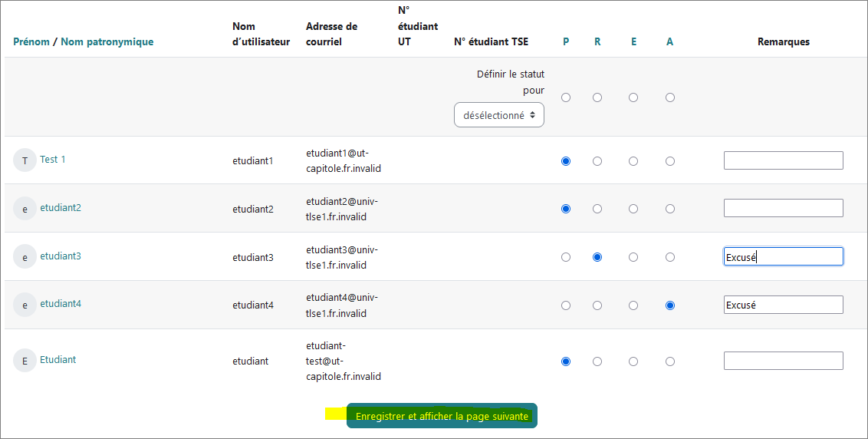Viewport: 868px width, 439px height.
Task: Click etudiant3's round avatar icon
Action: (x=25, y=257)
